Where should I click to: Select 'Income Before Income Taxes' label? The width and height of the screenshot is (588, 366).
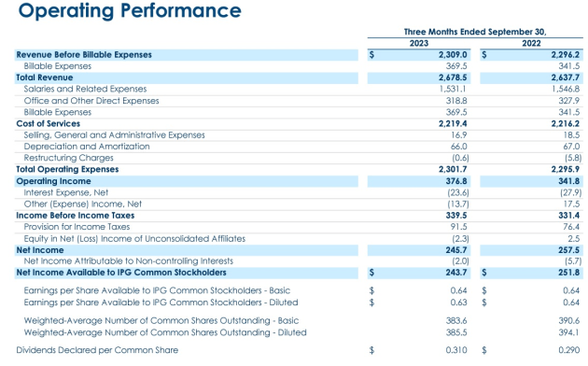pyautogui.click(x=76, y=216)
